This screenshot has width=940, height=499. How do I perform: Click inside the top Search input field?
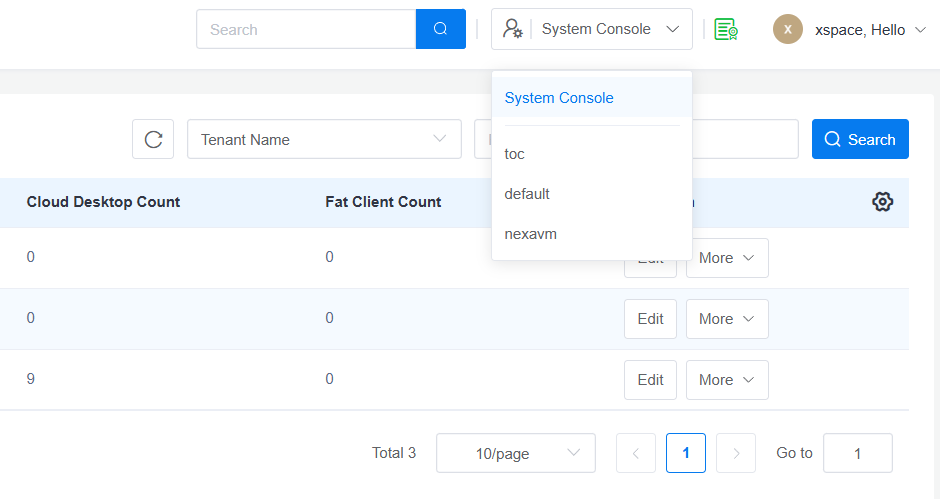306,29
